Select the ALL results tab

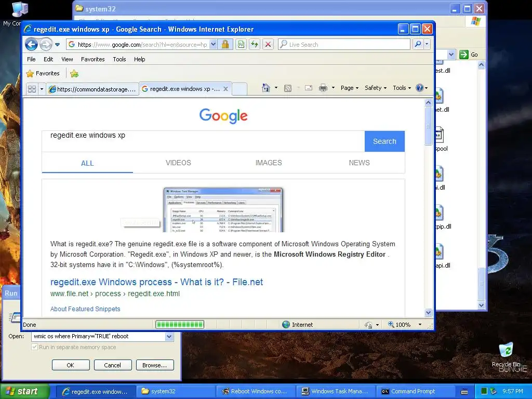(87, 163)
